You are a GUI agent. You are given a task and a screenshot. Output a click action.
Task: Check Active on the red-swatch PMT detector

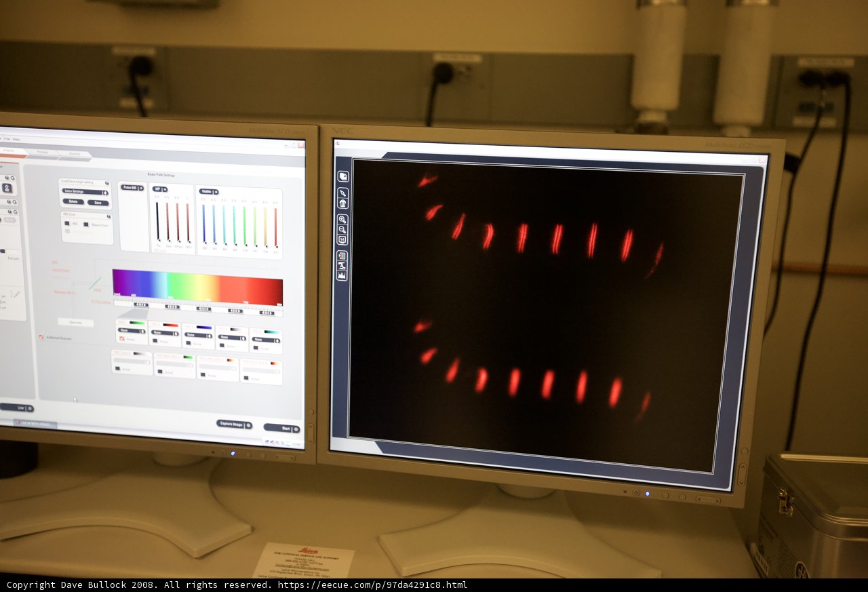pyautogui.click(x=155, y=340)
